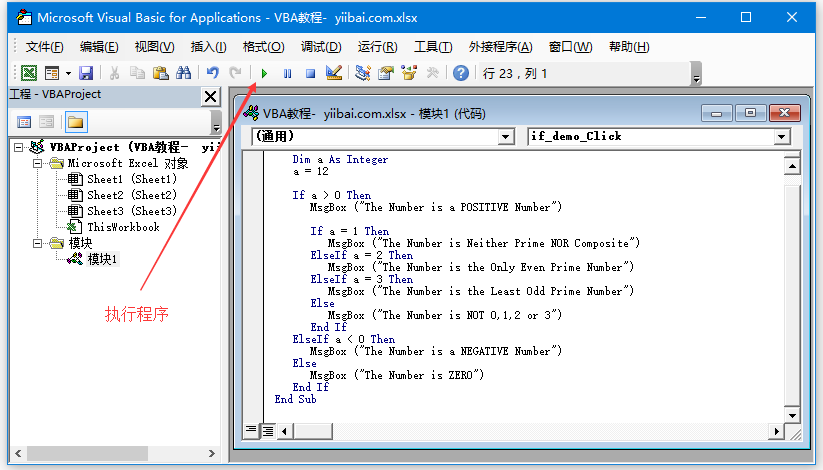Close the 工程 - VBAProject panel
This screenshot has height=470, width=823.
coord(210,97)
